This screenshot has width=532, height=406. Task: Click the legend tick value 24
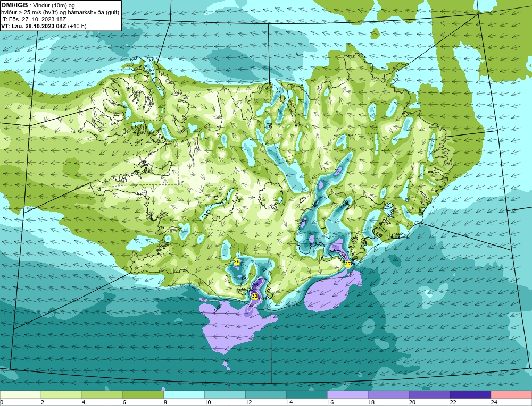[494, 402]
